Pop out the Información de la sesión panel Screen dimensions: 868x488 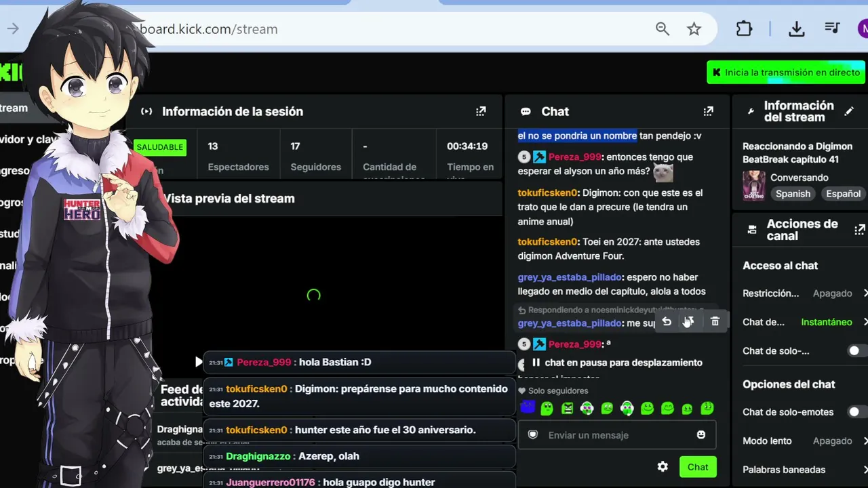click(x=481, y=111)
